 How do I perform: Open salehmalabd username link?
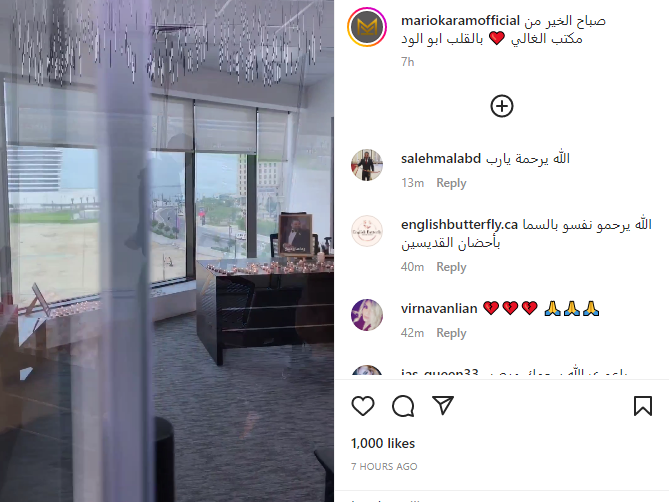(441, 159)
